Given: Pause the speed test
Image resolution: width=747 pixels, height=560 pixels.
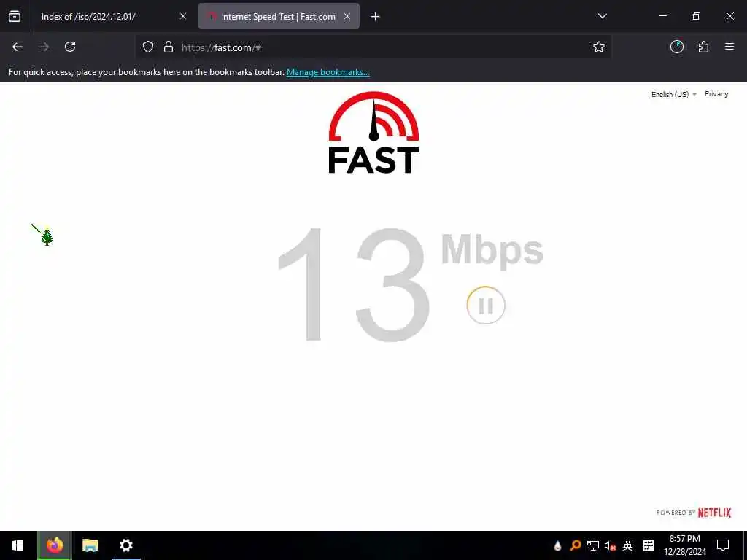Looking at the screenshot, I should pyautogui.click(x=485, y=306).
